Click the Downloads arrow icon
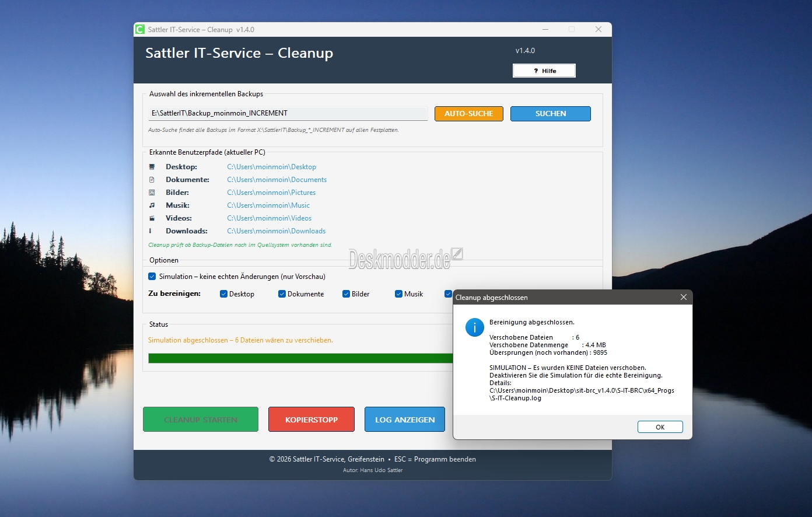Image resolution: width=812 pixels, height=517 pixels. click(150, 231)
